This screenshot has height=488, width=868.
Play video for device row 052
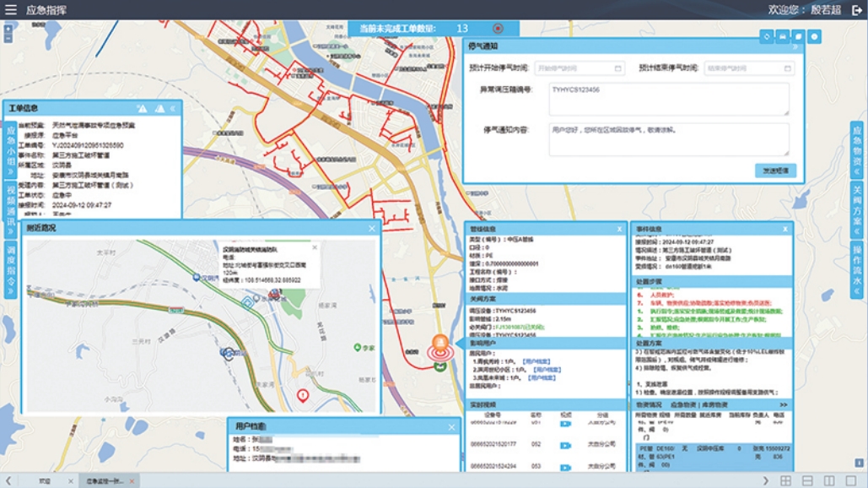pyautogui.click(x=565, y=445)
